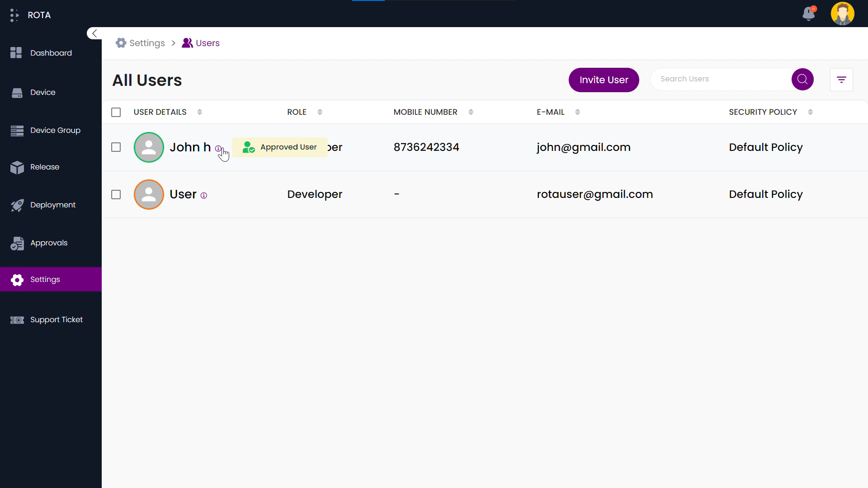868x488 pixels.
Task: Open the Approvals section
Action: click(49, 243)
